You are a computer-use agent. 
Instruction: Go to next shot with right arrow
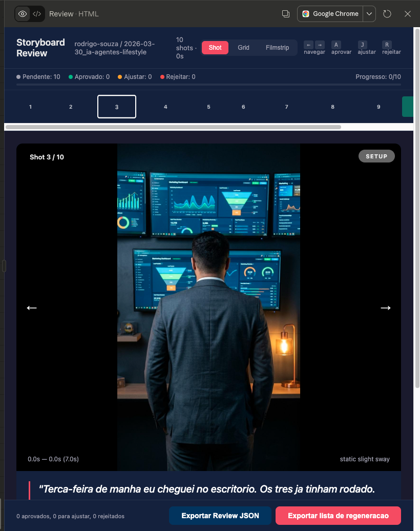tap(385, 308)
